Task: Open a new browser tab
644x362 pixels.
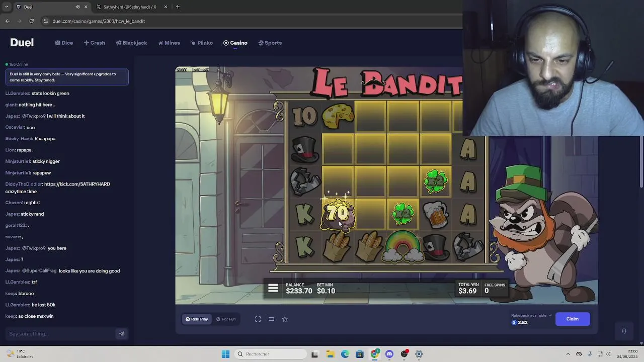Action: click(x=178, y=7)
